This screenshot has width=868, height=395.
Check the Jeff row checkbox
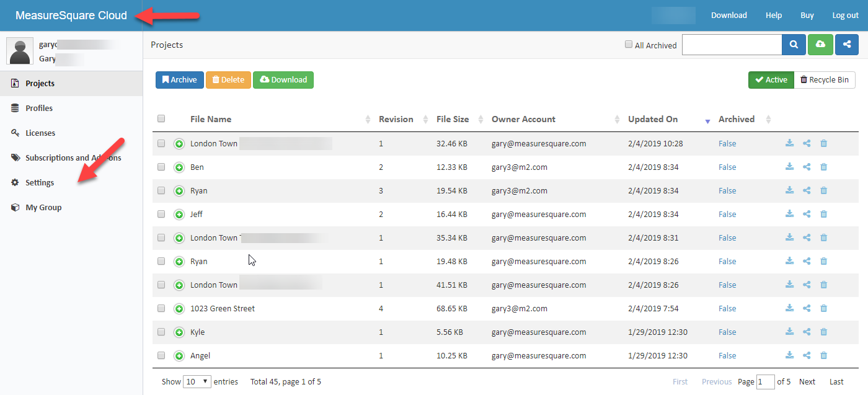(x=161, y=214)
